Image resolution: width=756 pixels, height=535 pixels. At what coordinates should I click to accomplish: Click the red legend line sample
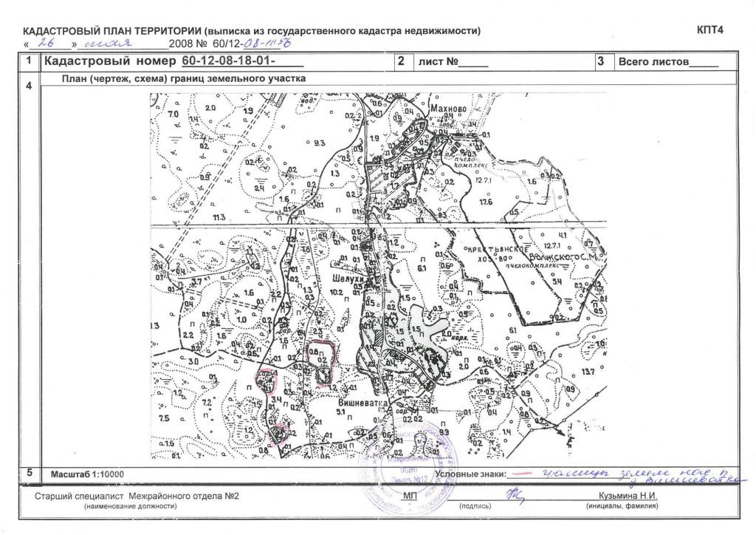pos(521,474)
